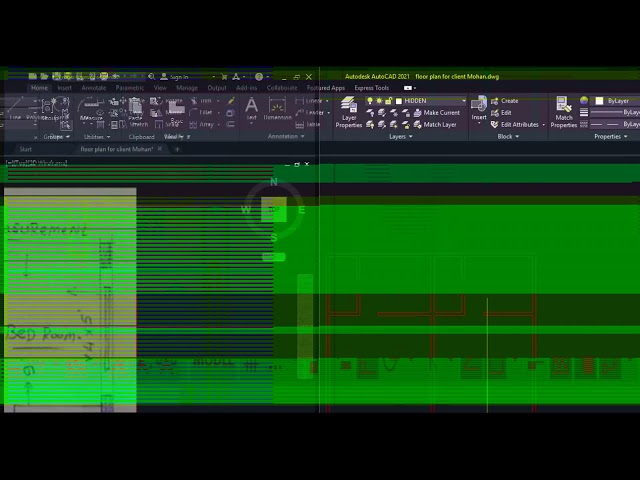Click the Save icon in quick access toolbar

pos(56,76)
